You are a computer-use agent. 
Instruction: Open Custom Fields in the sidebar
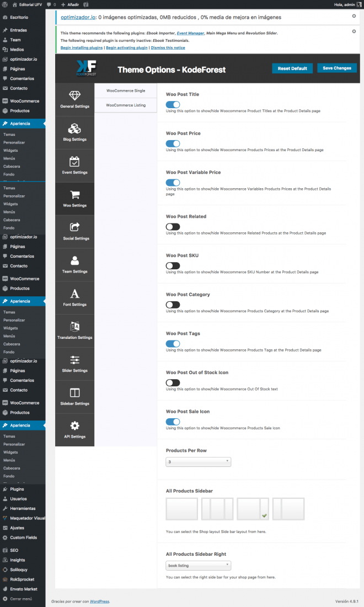(23, 537)
